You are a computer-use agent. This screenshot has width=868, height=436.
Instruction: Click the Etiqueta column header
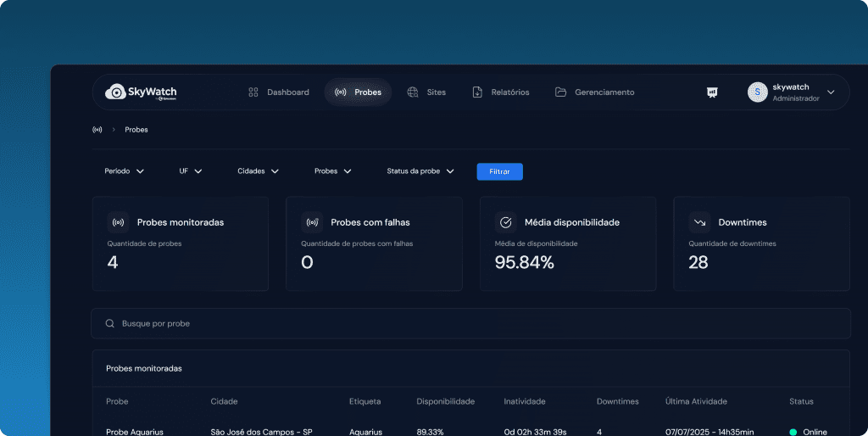pos(364,401)
